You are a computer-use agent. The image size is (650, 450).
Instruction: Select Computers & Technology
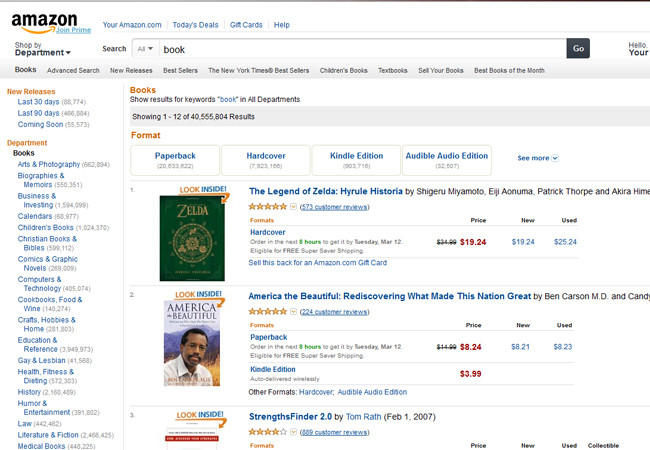click(39, 284)
